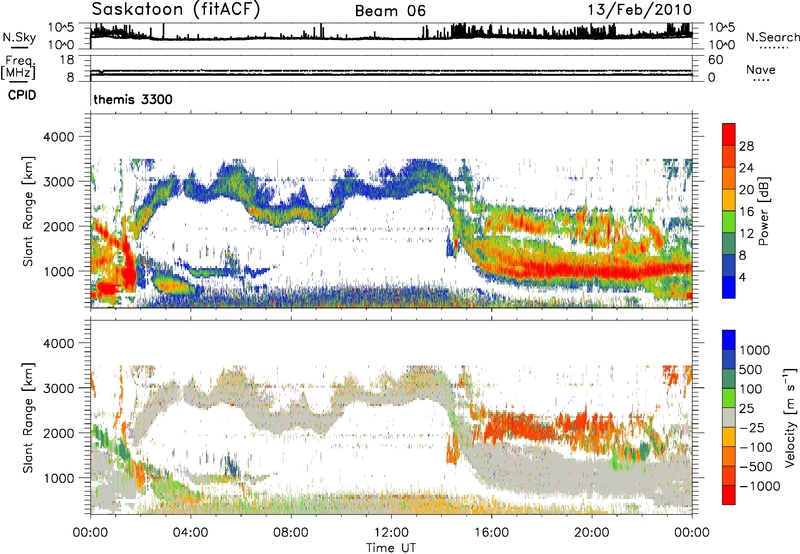Click the '16' power colorbar tick
The image size is (800, 554).
click(x=746, y=212)
